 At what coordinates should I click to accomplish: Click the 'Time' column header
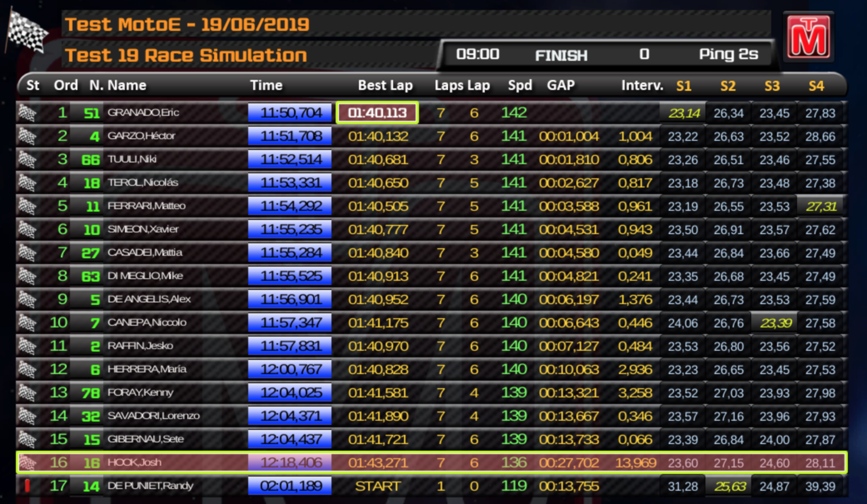click(x=266, y=86)
